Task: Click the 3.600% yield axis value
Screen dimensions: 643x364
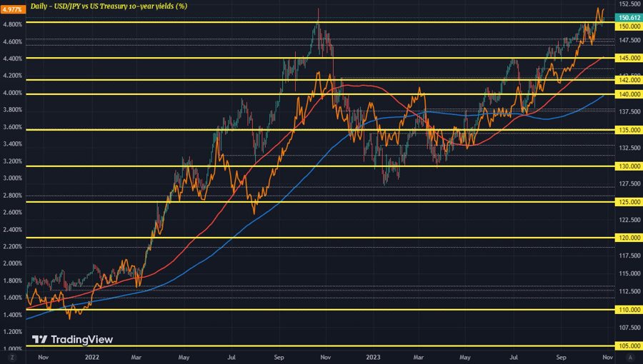Action: (12, 127)
